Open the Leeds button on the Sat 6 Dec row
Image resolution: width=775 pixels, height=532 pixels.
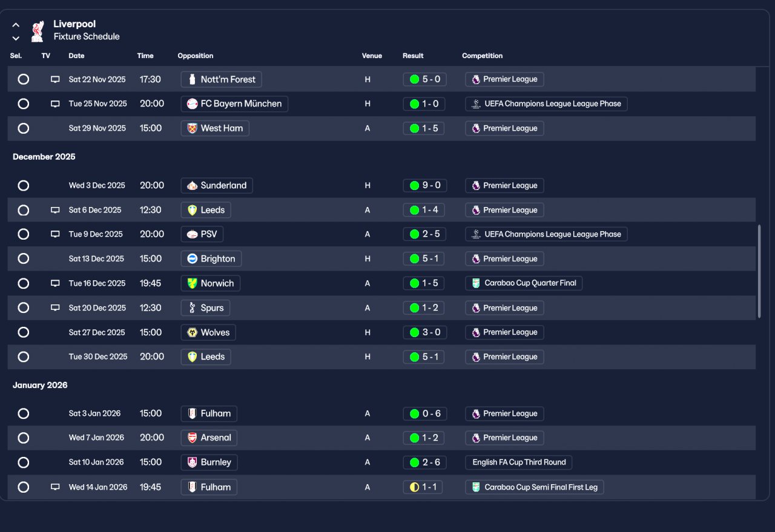tap(206, 210)
